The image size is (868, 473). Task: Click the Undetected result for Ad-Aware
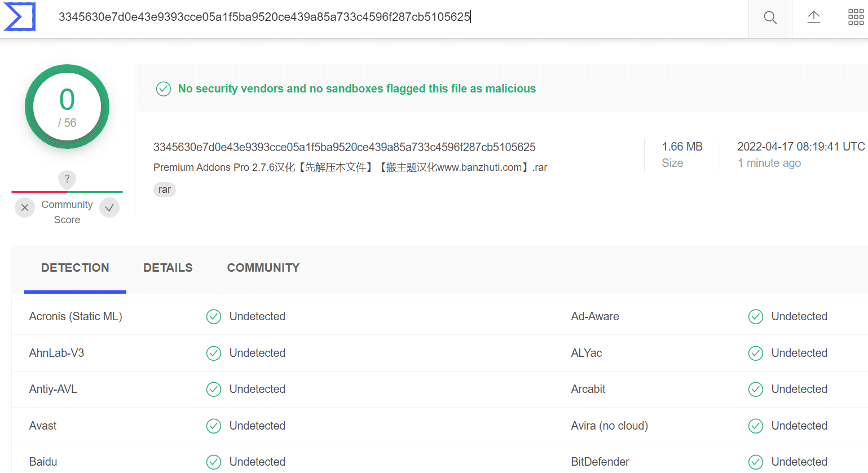799,316
